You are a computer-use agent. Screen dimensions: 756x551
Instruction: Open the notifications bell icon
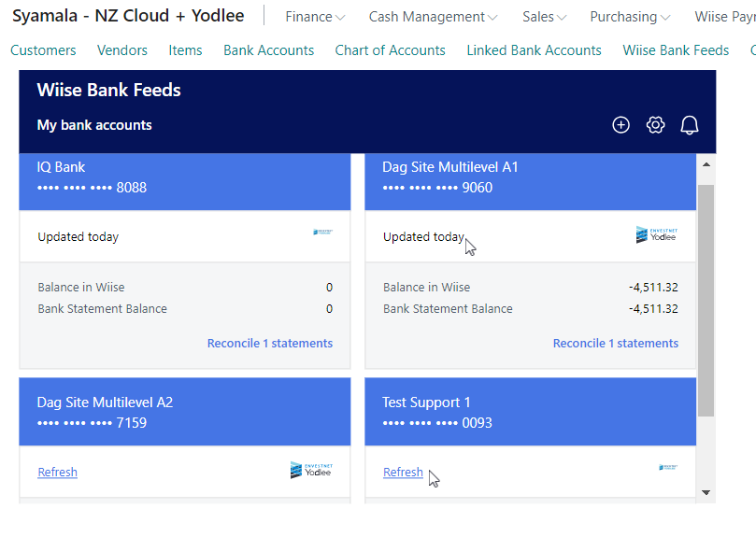(x=690, y=125)
